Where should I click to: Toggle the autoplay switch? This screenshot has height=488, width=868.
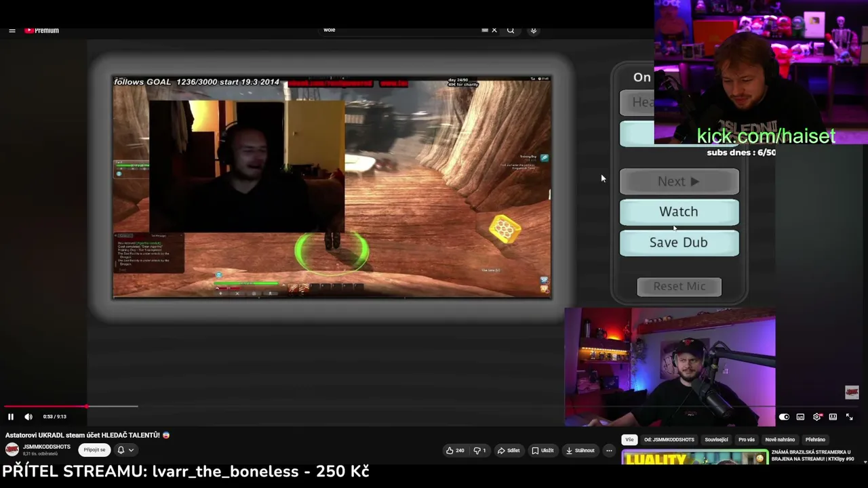pyautogui.click(x=784, y=417)
